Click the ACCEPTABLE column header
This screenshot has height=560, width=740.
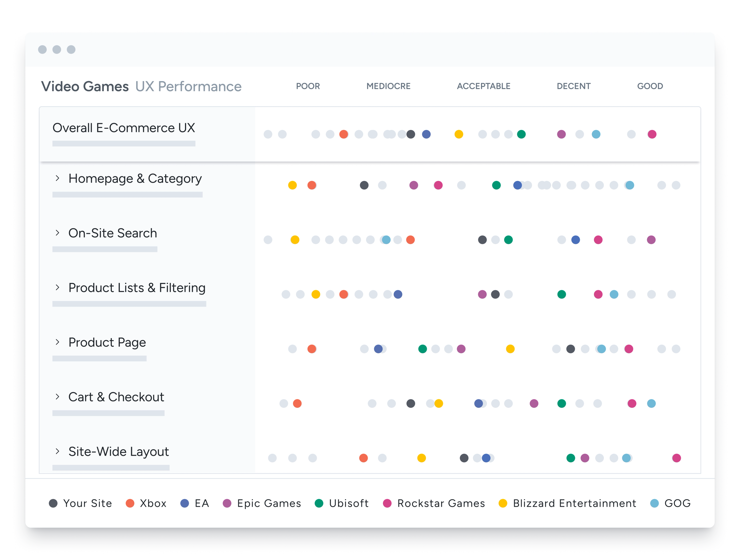tap(483, 86)
